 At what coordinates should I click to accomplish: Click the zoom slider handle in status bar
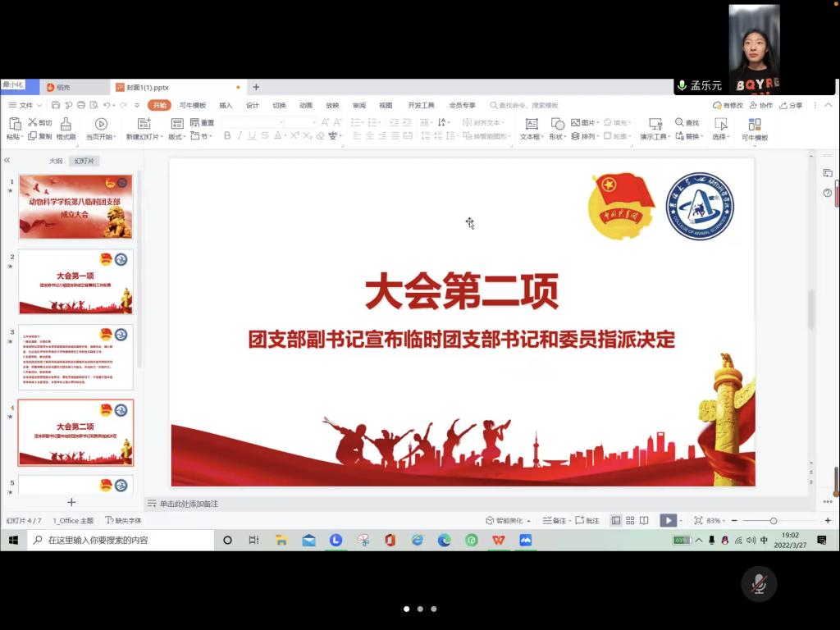click(773, 521)
